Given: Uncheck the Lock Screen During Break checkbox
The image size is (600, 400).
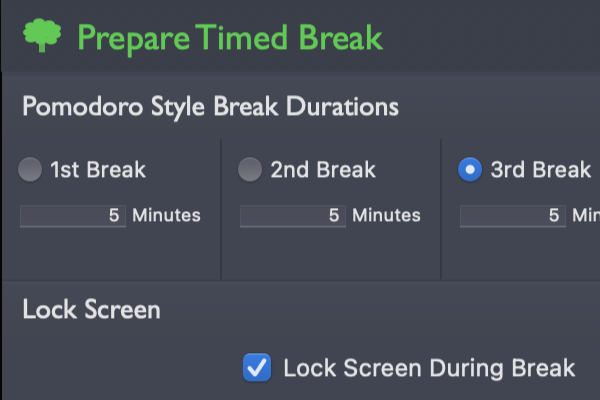Looking at the screenshot, I should [257, 367].
